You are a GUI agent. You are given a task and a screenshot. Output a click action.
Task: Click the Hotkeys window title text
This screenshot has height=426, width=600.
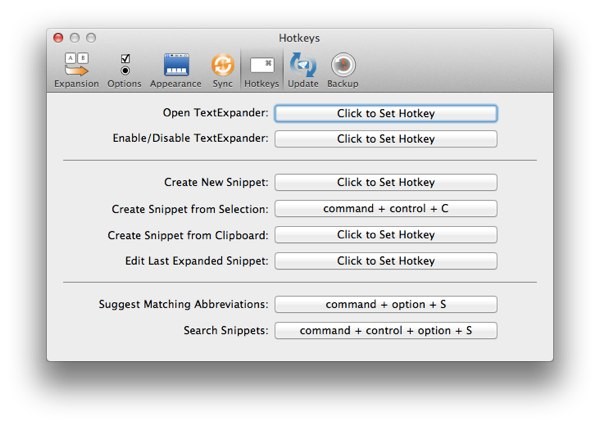(x=299, y=38)
